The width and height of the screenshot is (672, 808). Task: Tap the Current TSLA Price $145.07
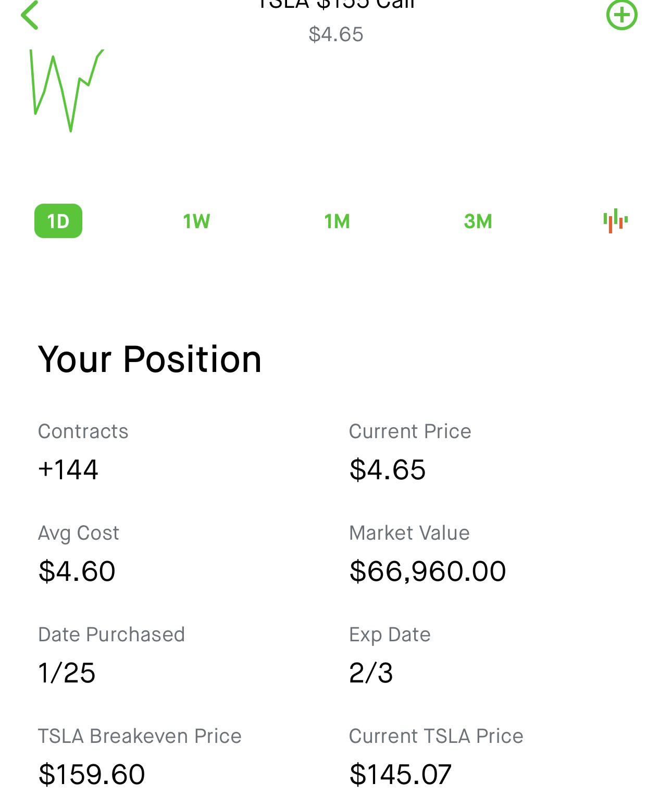click(400, 774)
